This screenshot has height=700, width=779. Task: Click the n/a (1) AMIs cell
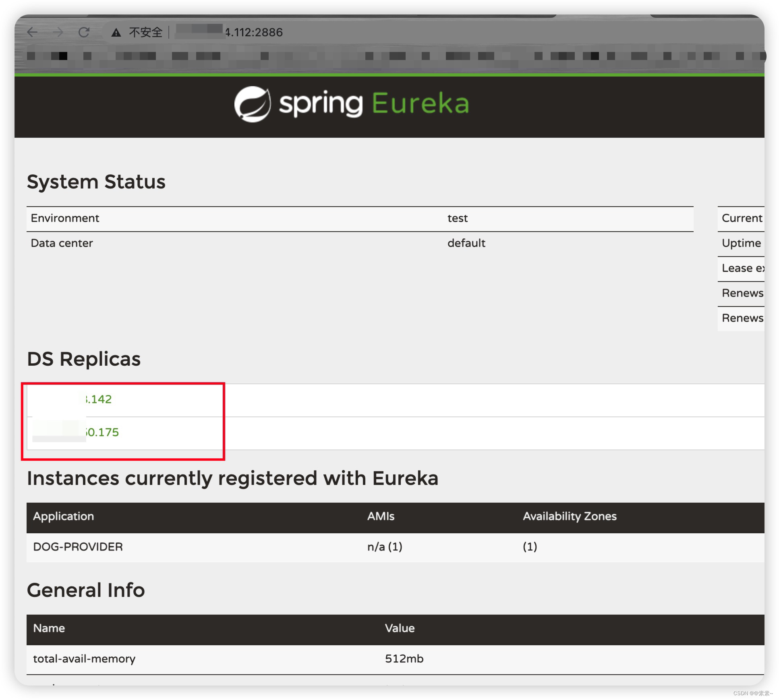click(385, 547)
